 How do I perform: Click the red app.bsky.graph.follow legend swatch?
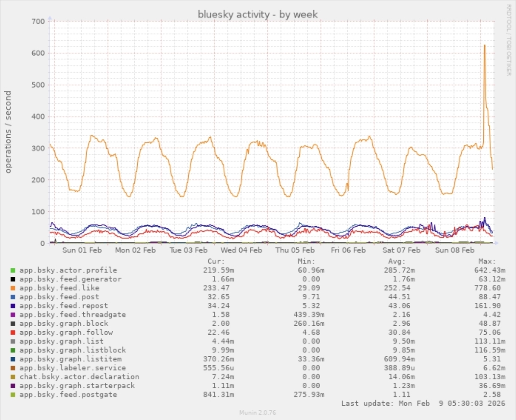[13, 332]
